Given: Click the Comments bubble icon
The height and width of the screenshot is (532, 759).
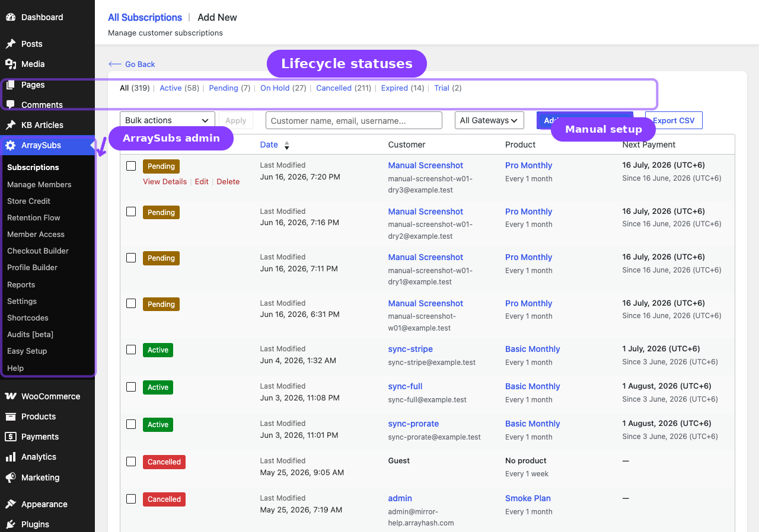Looking at the screenshot, I should (11, 105).
